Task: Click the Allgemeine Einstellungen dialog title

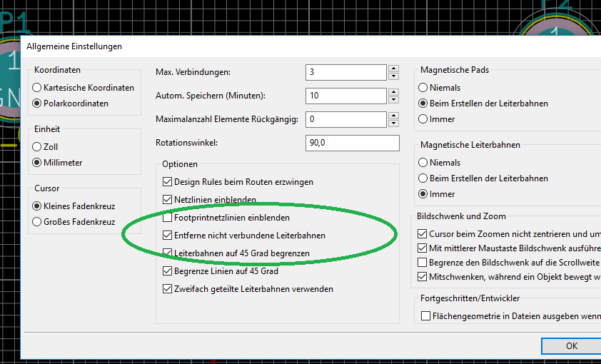Action: pos(74,46)
